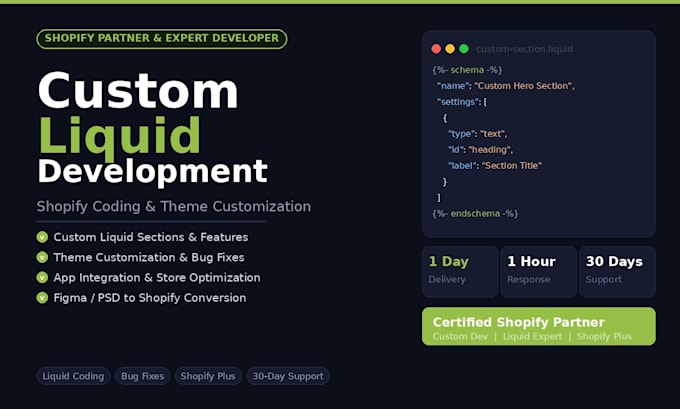
Task: Click the "label": "Section Title" code line
Action: 495,166
